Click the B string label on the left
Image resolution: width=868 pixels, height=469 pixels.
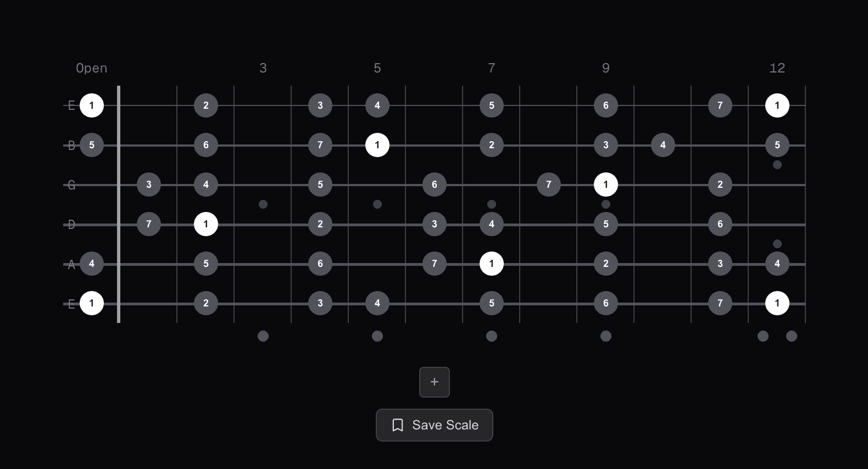point(71,145)
